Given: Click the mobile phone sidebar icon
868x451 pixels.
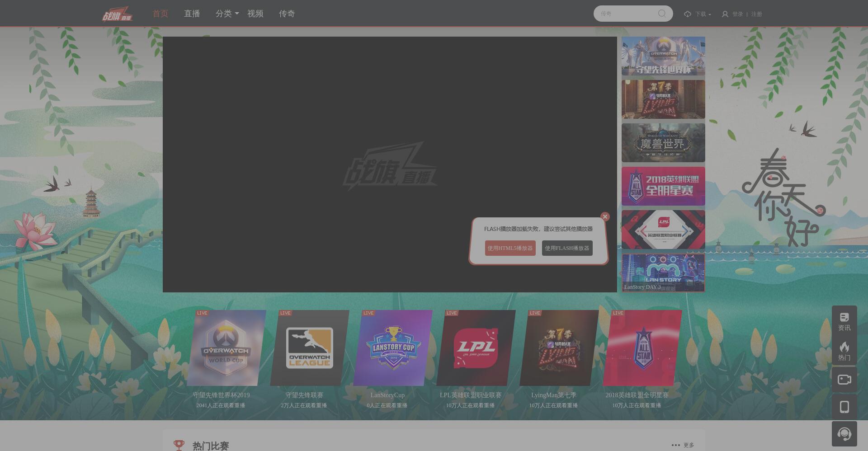Looking at the screenshot, I should coord(844,407).
